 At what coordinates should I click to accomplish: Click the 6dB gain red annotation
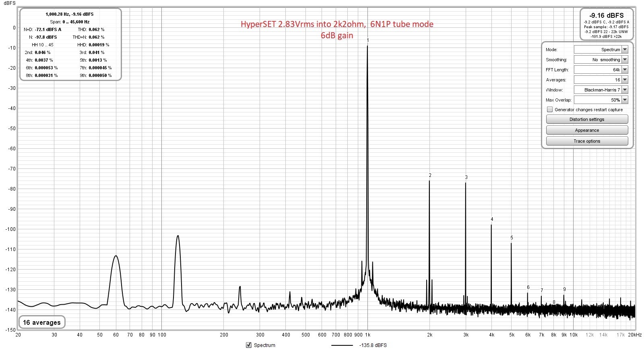pyautogui.click(x=337, y=35)
